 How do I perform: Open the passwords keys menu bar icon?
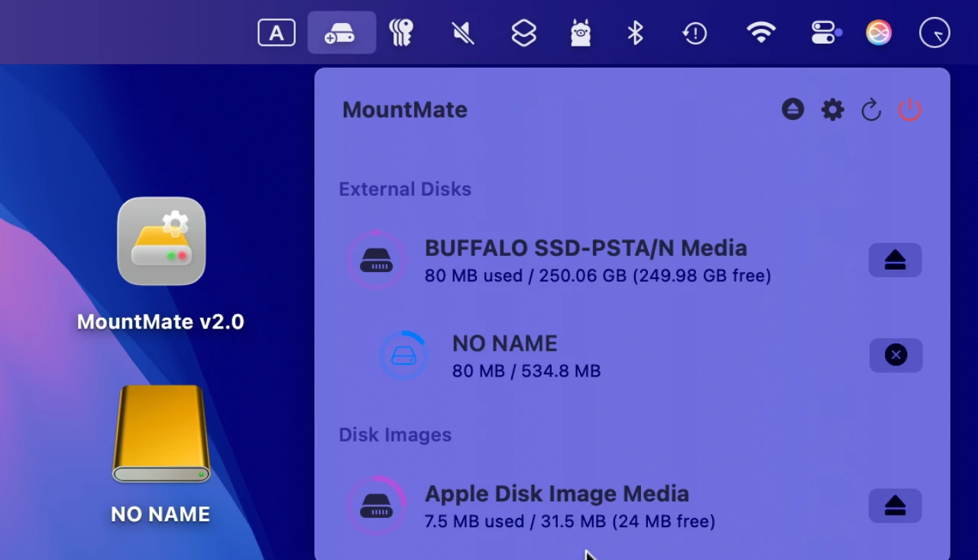401,32
